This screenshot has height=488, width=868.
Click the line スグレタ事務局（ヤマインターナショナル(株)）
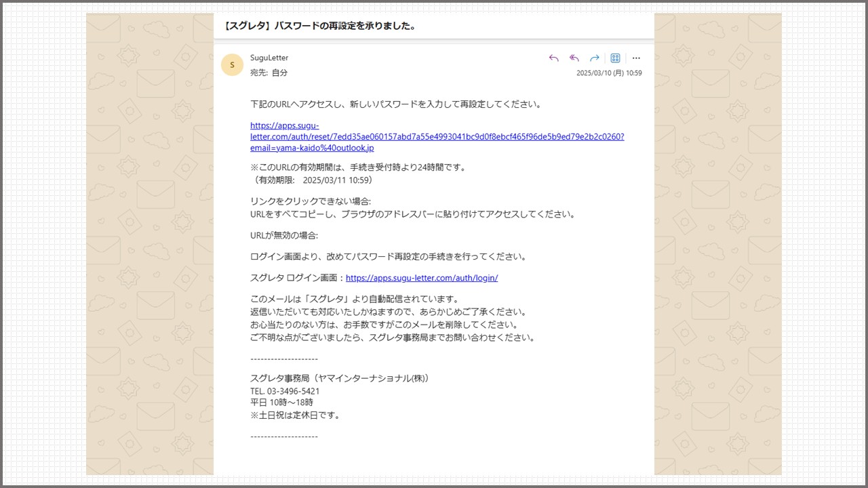340,378
